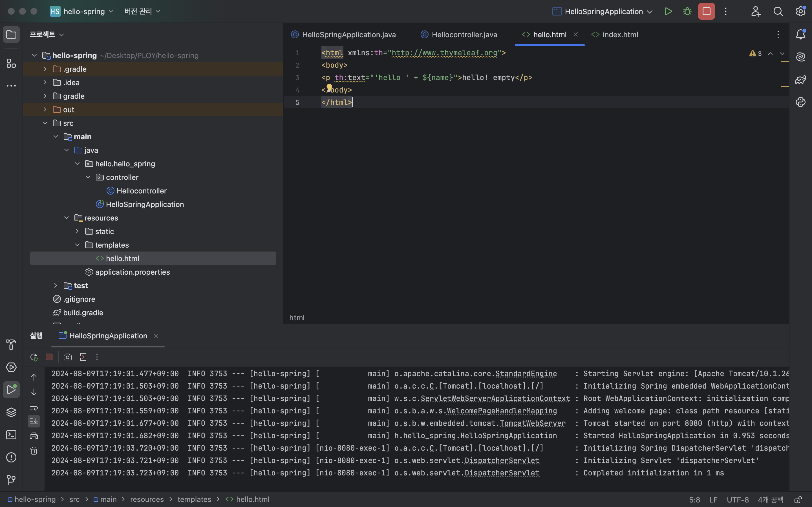The image size is (812, 507).
Task: Open the 버전 관리 version control dropdown
Action: click(142, 11)
